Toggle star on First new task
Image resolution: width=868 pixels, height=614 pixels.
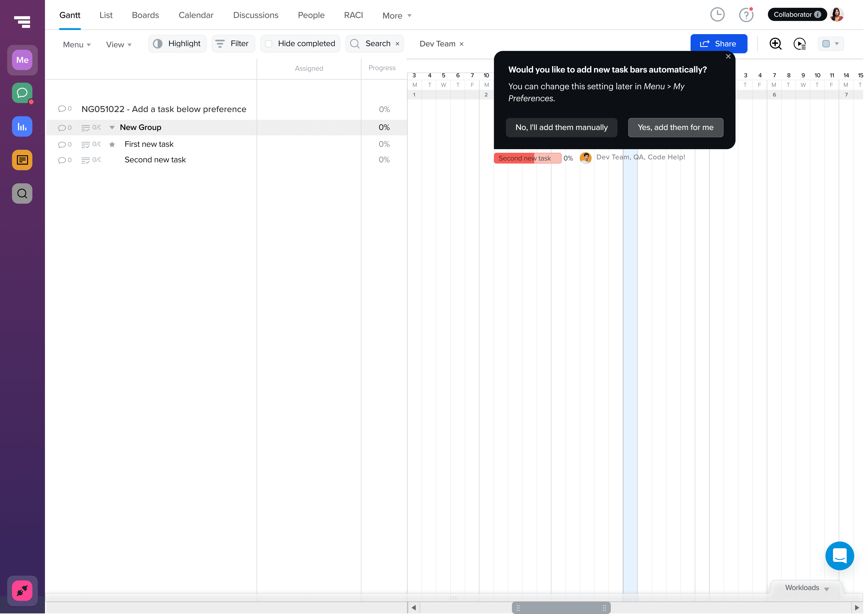tap(112, 144)
